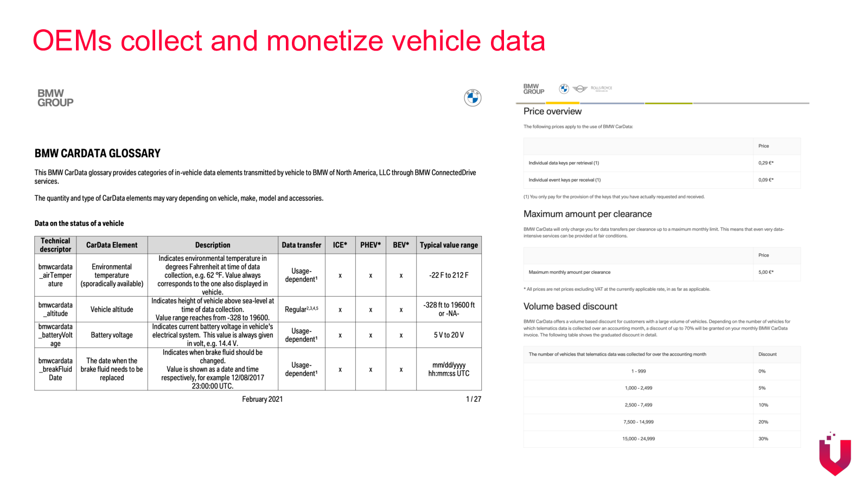Select the slide title about OEMs monetizing data
The width and height of the screenshot is (868, 488).
point(289,41)
